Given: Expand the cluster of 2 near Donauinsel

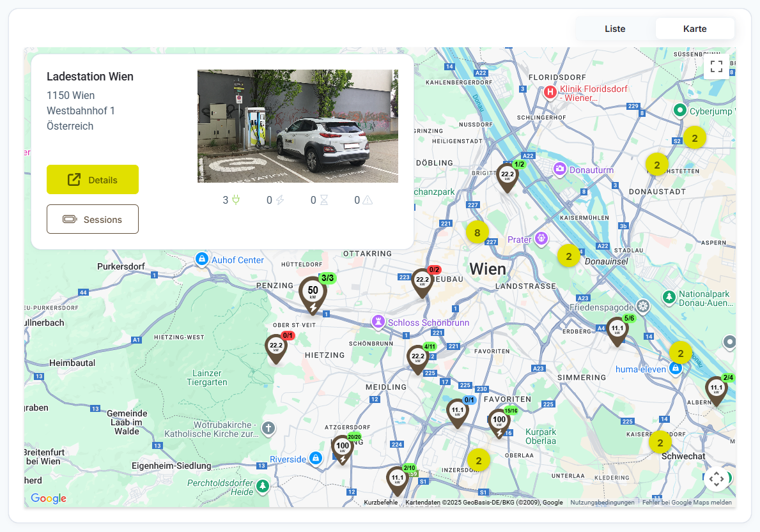Looking at the screenshot, I should tap(568, 256).
